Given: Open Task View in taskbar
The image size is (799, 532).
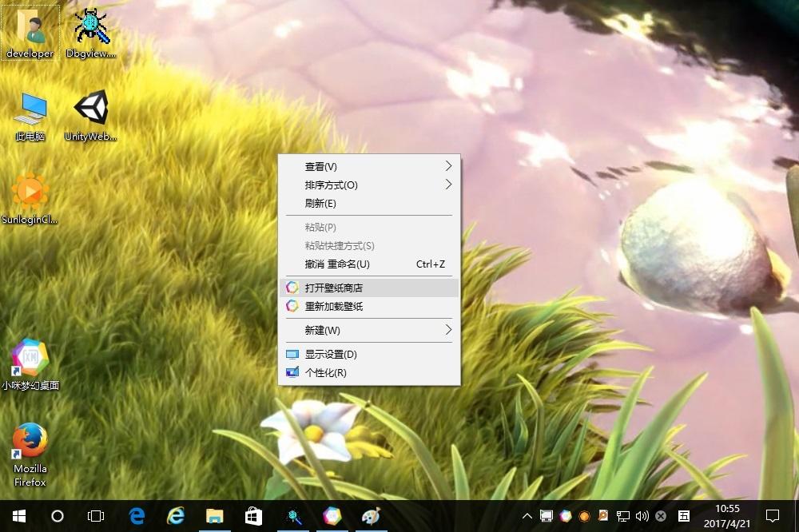Looking at the screenshot, I should (x=96, y=516).
